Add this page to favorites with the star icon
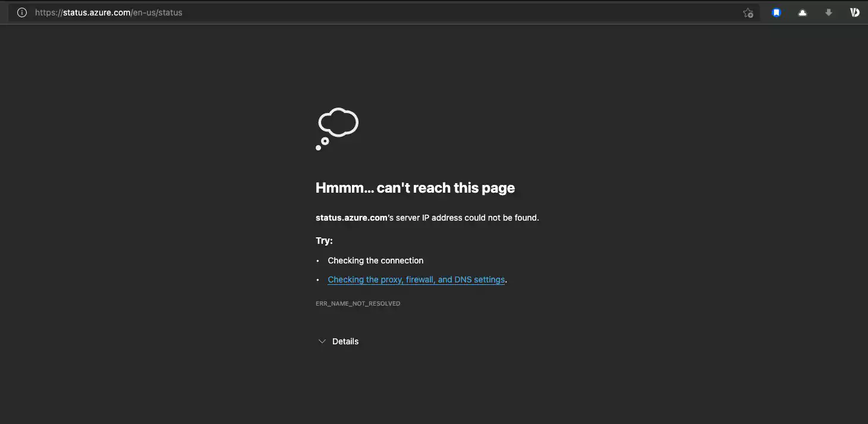The width and height of the screenshot is (868, 424). pyautogui.click(x=748, y=12)
